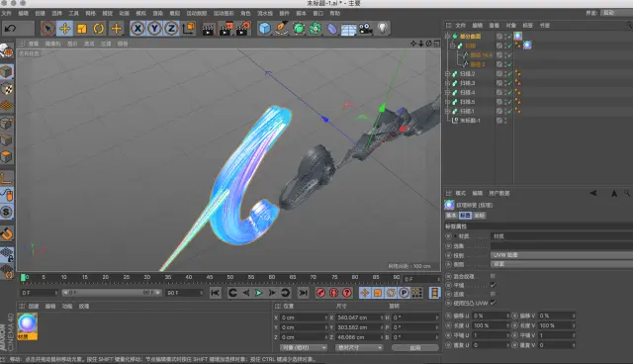The height and width of the screenshot is (364, 633).
Task: Open the side dropdown below projection
Action: point(562,264)
